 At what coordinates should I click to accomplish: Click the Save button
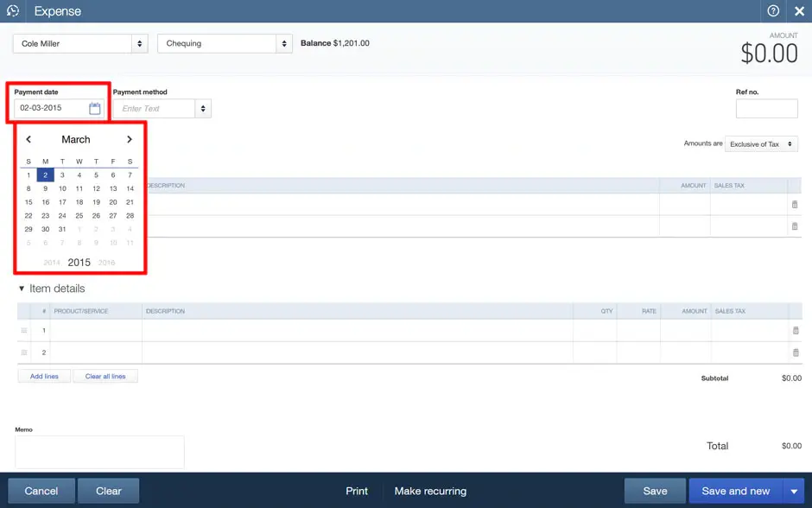point(655,491)
